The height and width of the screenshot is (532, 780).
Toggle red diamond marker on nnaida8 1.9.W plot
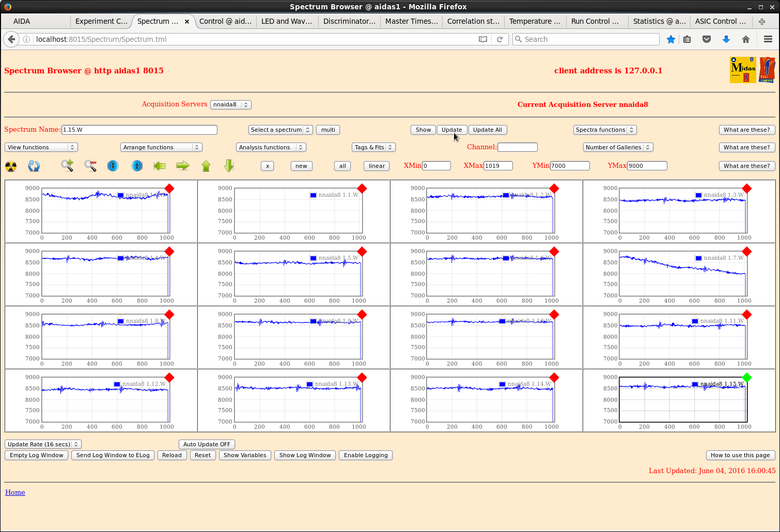pyautogui.click(x=362, y=315)
